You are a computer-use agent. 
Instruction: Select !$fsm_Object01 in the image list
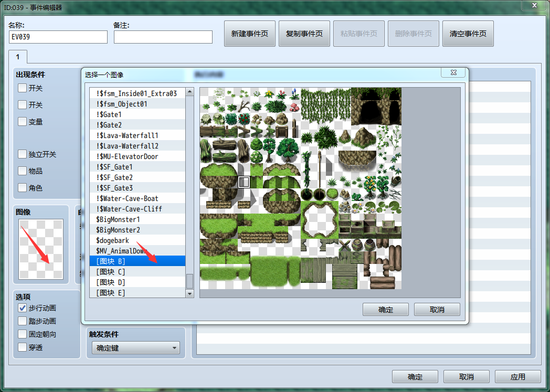137,104
